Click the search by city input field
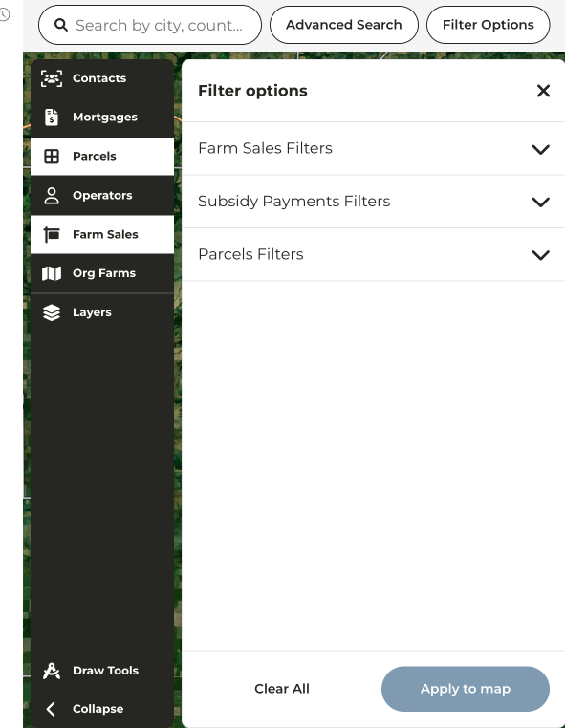 coord(150,25)
